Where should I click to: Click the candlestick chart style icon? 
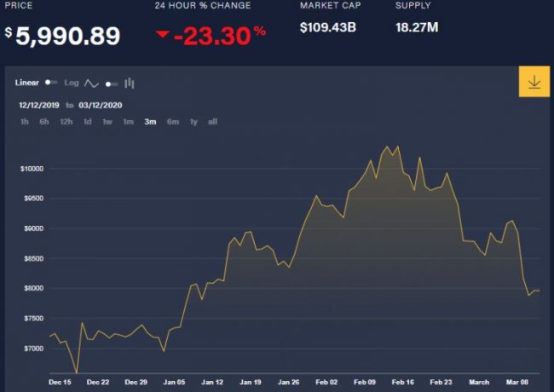pyautogui.click(x=130, y=84)
